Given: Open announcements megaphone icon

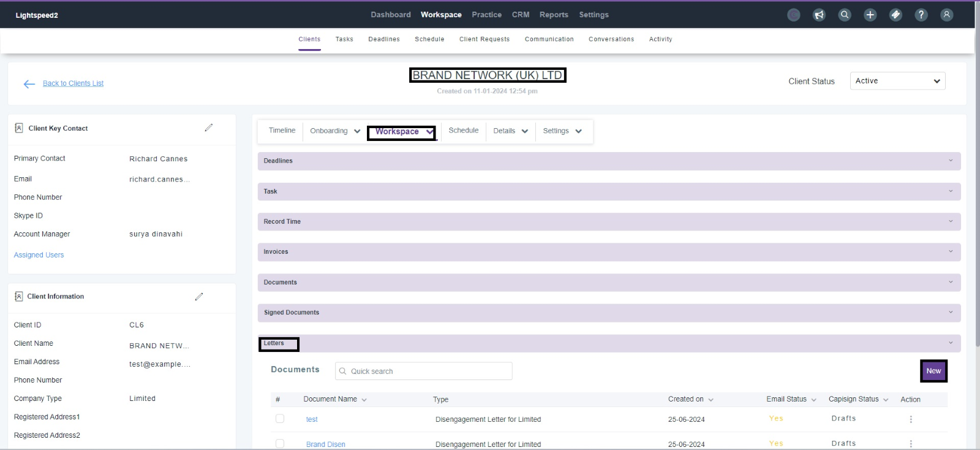Looking at the screenshot, I should (819, 15).
